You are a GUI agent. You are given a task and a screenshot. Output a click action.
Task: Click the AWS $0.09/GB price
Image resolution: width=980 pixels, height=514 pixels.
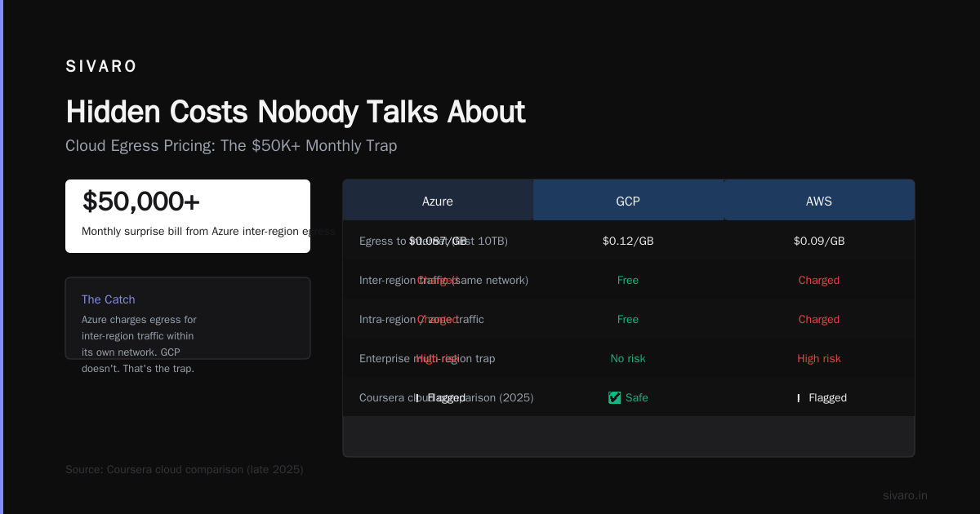(819, 241)
